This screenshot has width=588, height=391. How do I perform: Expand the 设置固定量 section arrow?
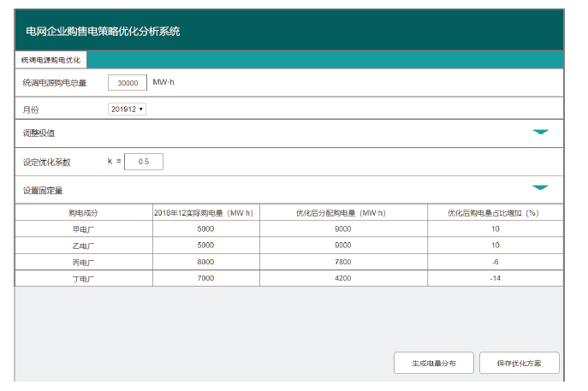540,187
